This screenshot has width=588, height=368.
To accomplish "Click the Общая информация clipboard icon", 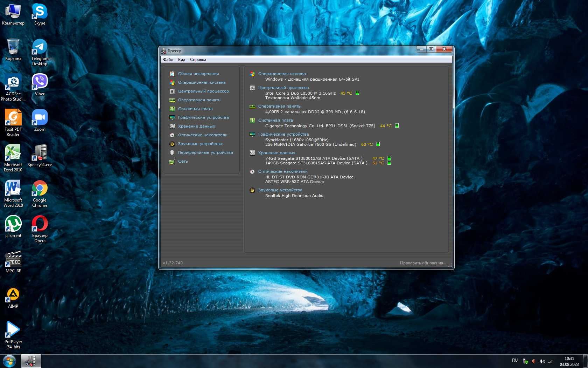I will pyautogui.click(x=172, y=74).
